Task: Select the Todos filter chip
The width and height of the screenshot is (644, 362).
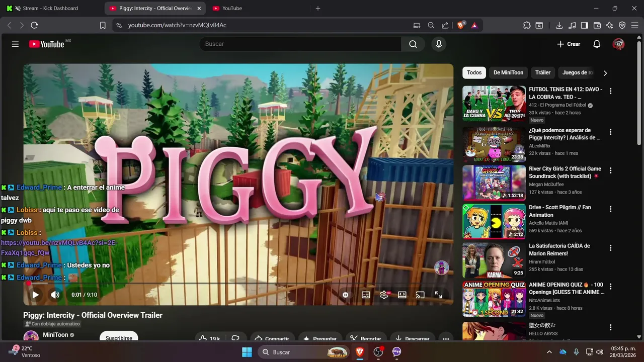Action: [x=474, y=73]
